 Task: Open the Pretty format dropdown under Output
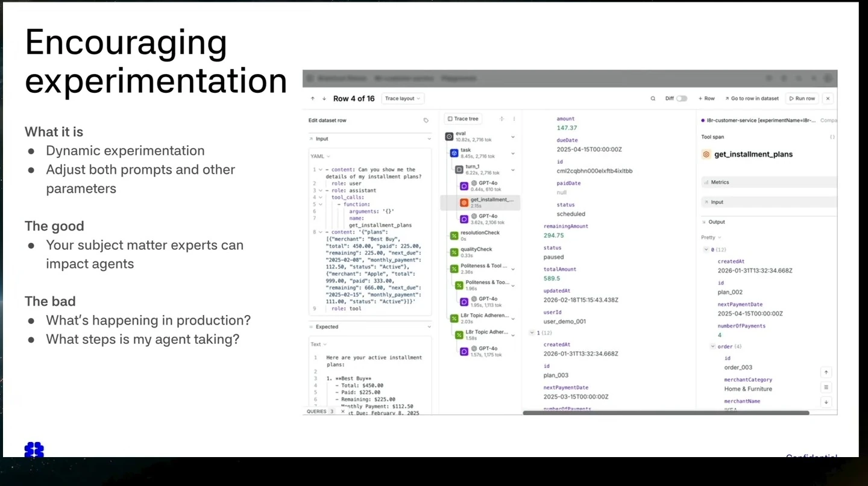pyautogui.click(x=711, y=238)
